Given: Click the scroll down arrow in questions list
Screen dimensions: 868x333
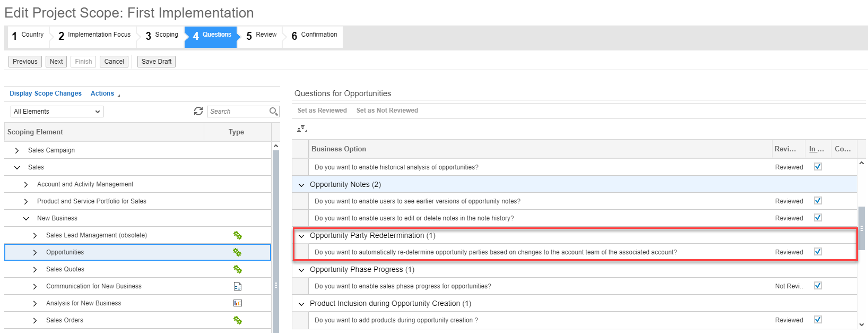Looking at the screenshot, I should pos(862,325).
